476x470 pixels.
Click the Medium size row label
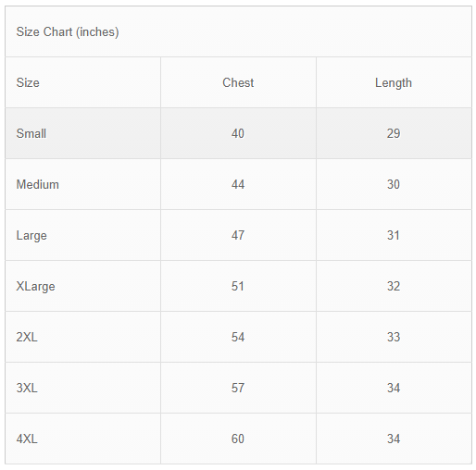[x=37, y=184]
